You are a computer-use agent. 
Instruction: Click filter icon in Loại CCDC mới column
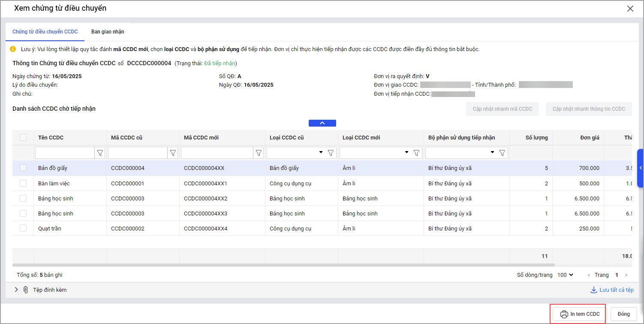pos(416,153)
